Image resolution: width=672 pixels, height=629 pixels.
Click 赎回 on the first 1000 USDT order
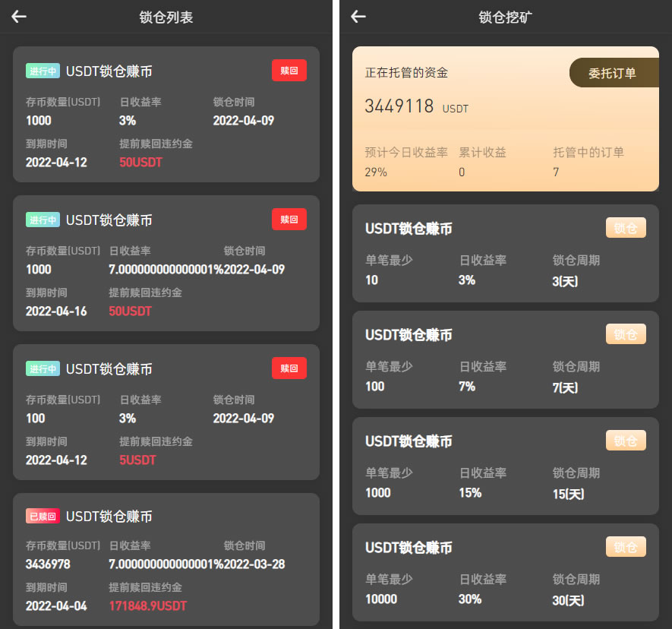289,70
